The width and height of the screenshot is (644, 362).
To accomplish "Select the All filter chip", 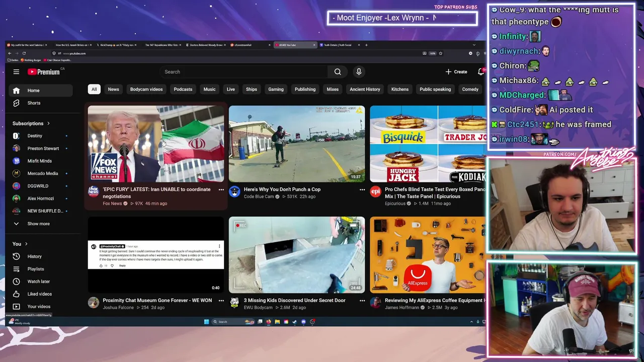I will (94, 89).
